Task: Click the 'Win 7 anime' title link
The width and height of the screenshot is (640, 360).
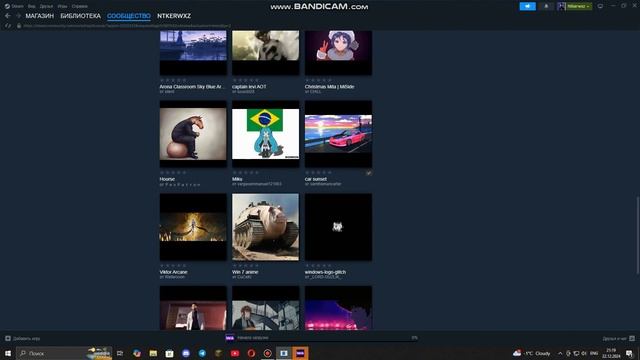Action: 245,272
